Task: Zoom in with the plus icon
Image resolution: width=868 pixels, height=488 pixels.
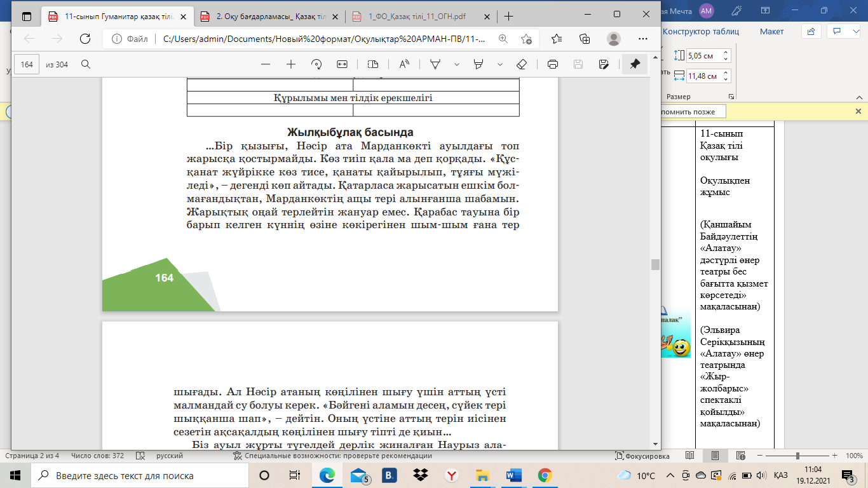Action: pos(291,64)
